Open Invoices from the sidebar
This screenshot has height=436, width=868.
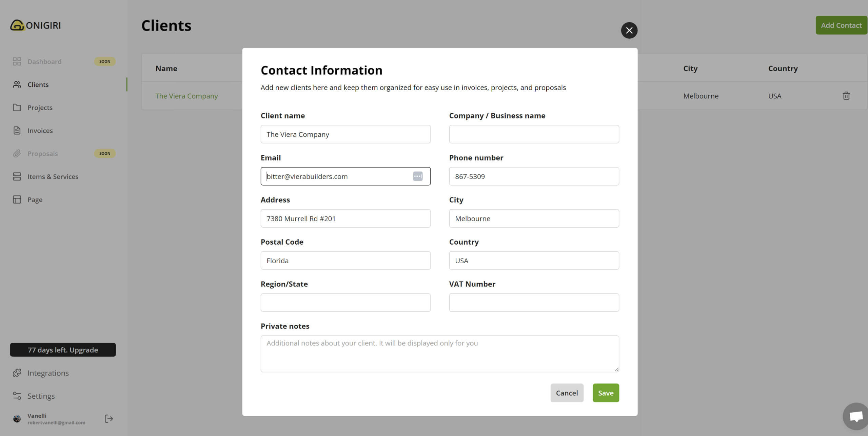coord(40,131)
